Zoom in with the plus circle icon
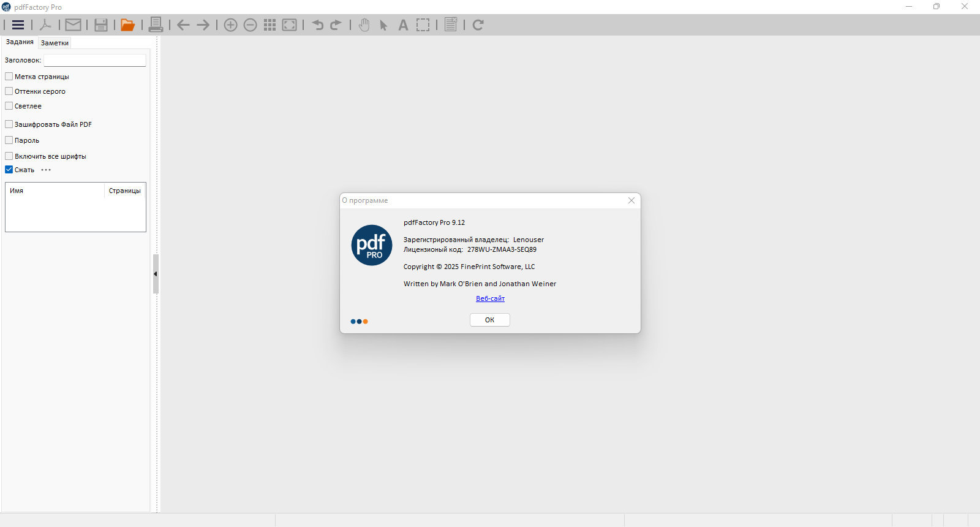 click(230, 25)
